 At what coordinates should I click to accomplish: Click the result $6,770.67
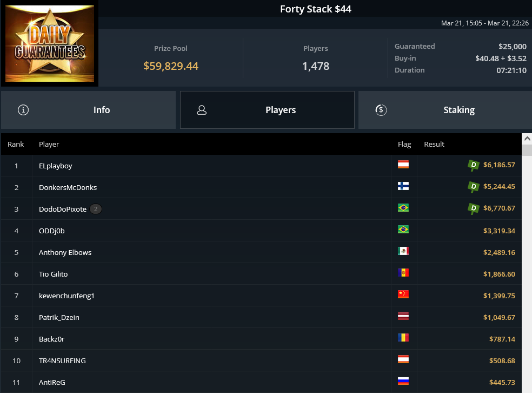coord(499,208)
